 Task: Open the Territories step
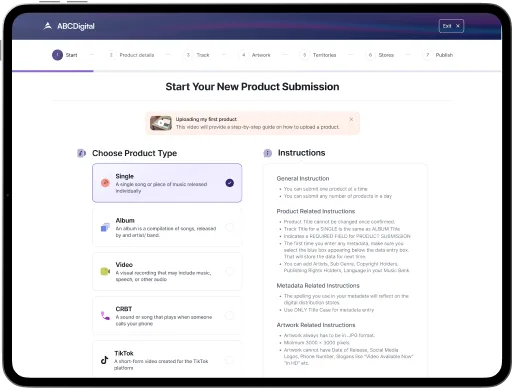[x=318, y=55]
